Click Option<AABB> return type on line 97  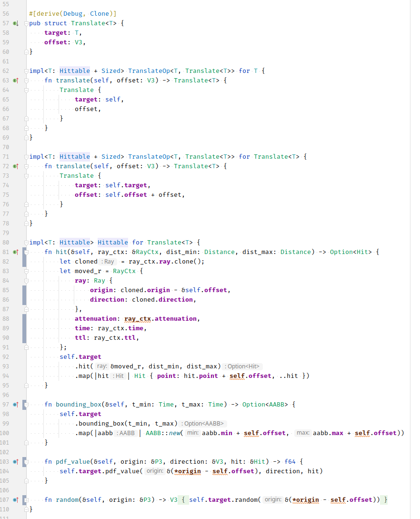click(x=265, y=405)
